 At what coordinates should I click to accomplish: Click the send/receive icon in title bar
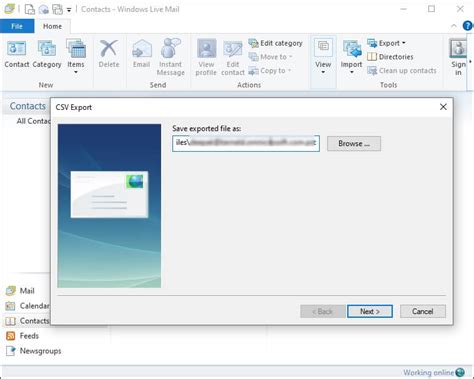coord(57,10)
